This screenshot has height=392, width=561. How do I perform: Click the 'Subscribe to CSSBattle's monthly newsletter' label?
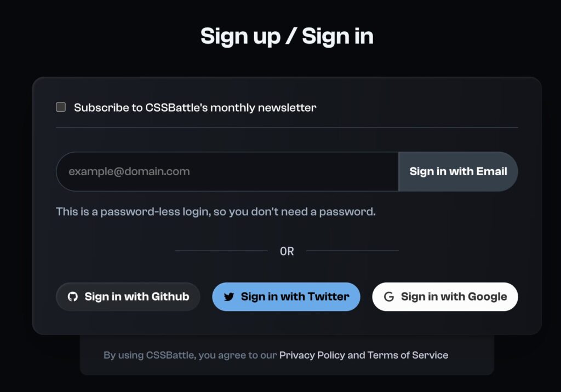tap(195, 108)
